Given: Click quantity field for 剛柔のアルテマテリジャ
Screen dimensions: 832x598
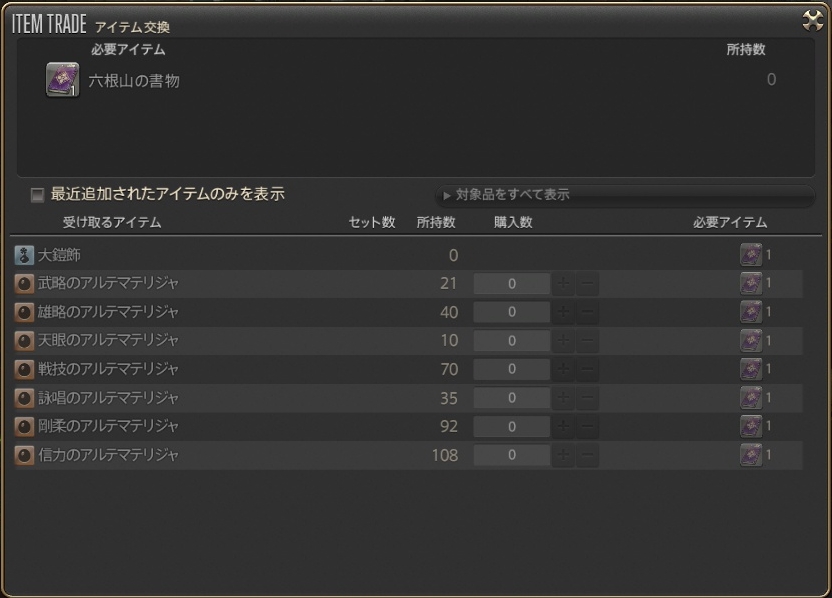Looking at the screenshot, I should tap(511, 427).
